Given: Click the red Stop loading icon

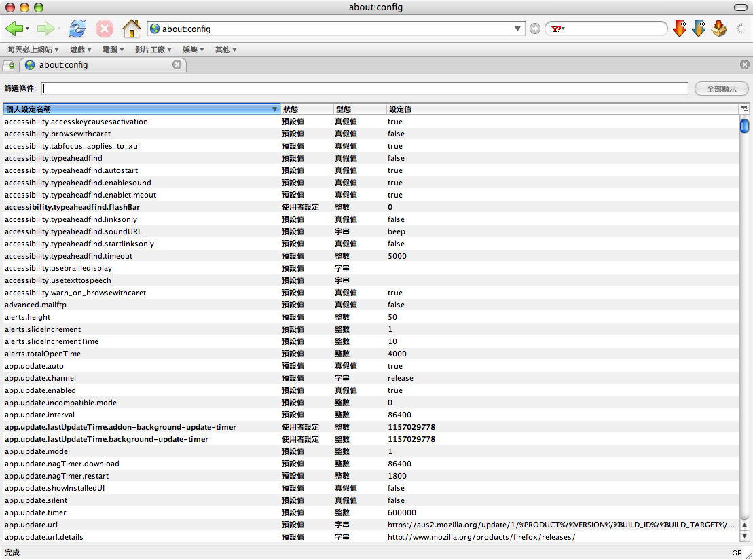Looking at the screenshot, I should [x=104, y=29].
